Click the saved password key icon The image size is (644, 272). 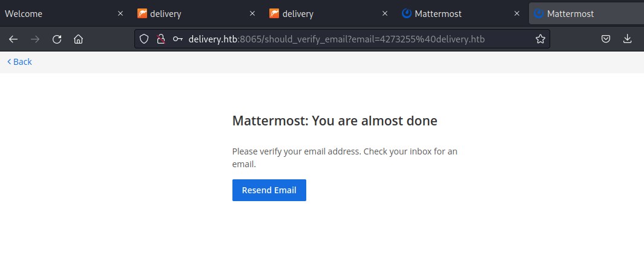point(178,39)
